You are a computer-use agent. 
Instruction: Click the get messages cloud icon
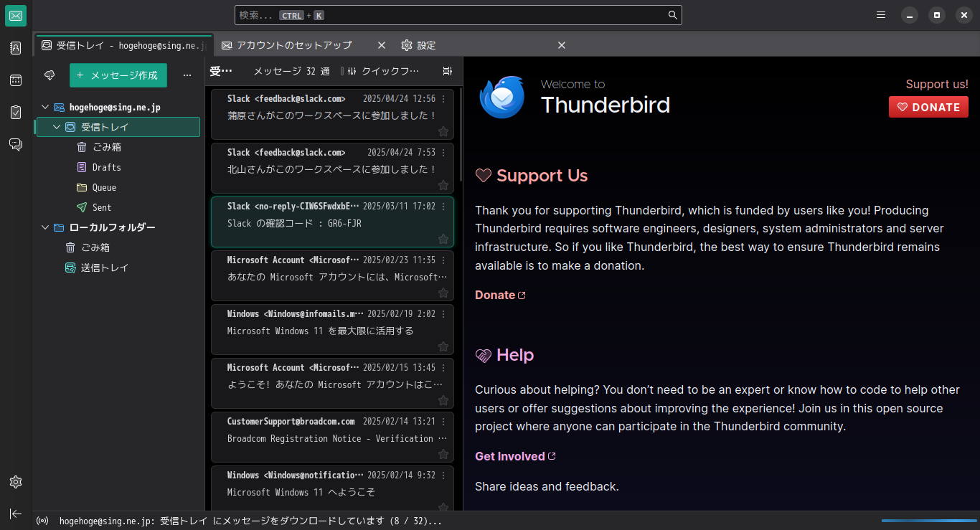50,75
